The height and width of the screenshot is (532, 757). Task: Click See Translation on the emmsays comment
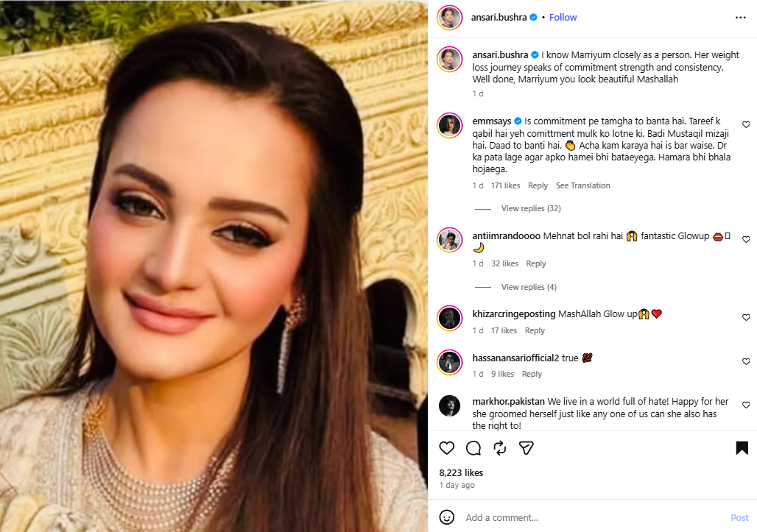pos(582,185)
